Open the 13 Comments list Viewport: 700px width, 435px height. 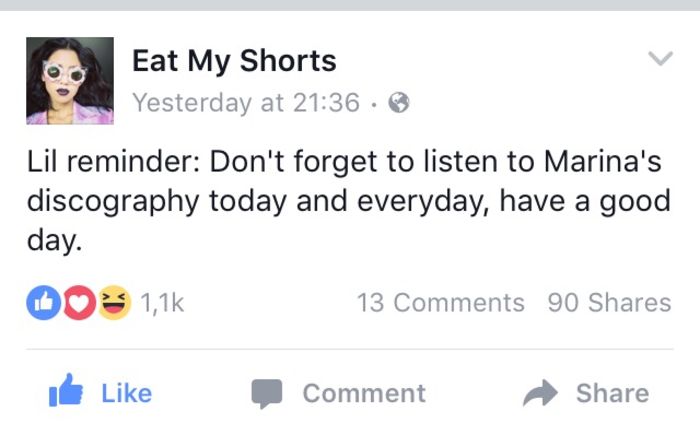tap(441, 303)
